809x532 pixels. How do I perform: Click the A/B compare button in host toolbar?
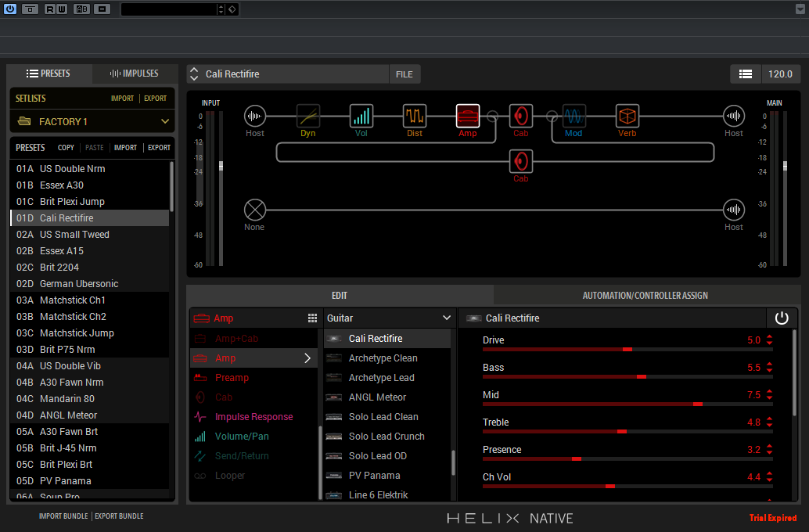(81, 9)
